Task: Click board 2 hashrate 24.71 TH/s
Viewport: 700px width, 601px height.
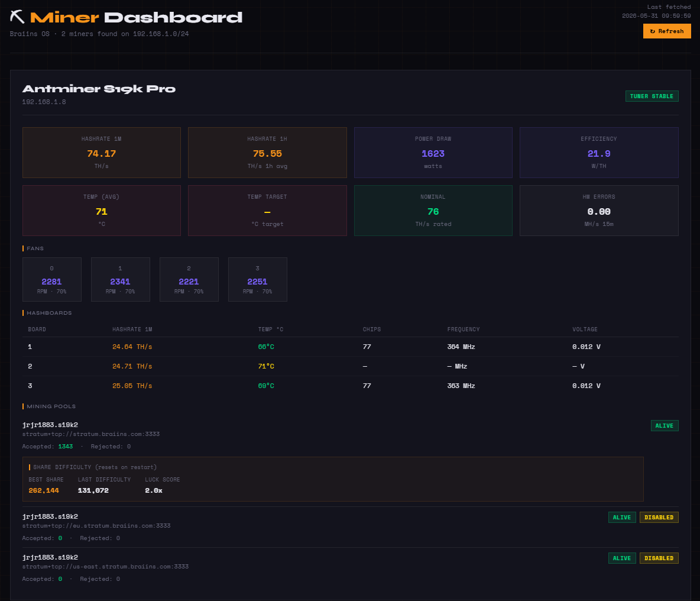Action: point(132,367)
